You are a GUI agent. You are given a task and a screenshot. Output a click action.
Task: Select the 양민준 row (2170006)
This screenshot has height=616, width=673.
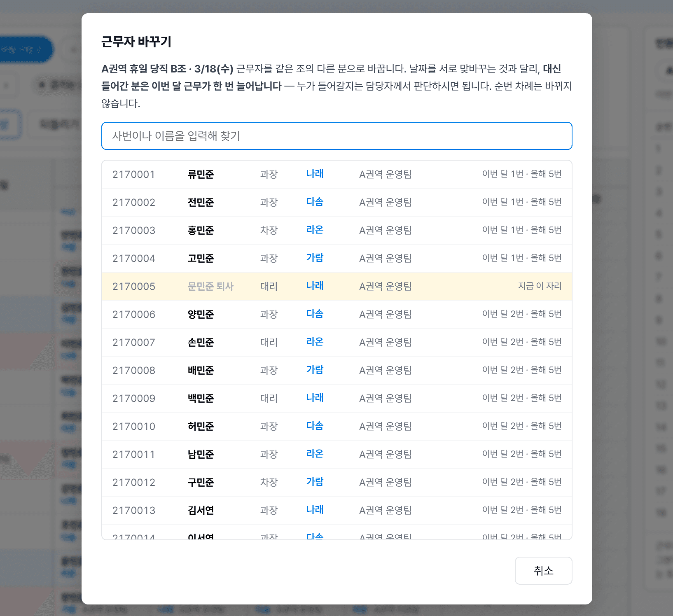tap(337, 314)
